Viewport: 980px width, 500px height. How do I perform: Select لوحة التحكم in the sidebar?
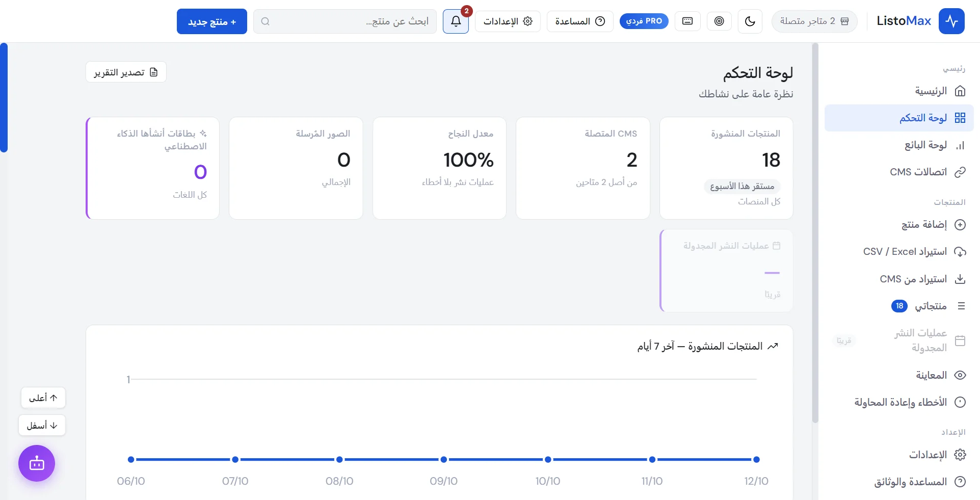(x=899, y=118)
